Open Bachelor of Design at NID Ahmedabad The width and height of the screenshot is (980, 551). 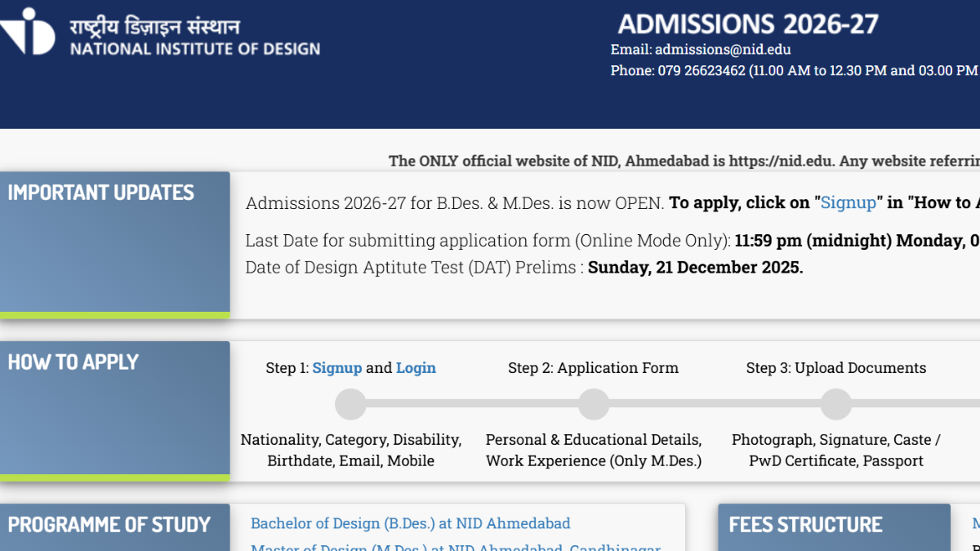point(411,523)
